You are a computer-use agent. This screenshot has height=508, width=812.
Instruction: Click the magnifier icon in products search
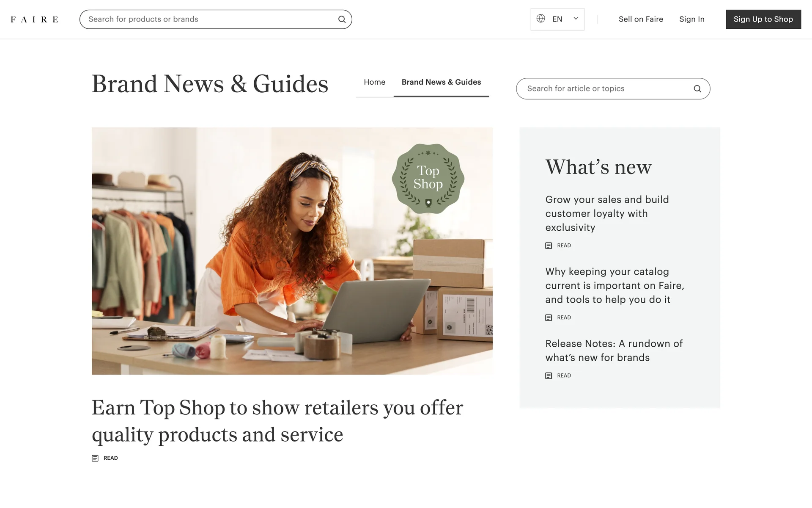(x=342, y=19)
